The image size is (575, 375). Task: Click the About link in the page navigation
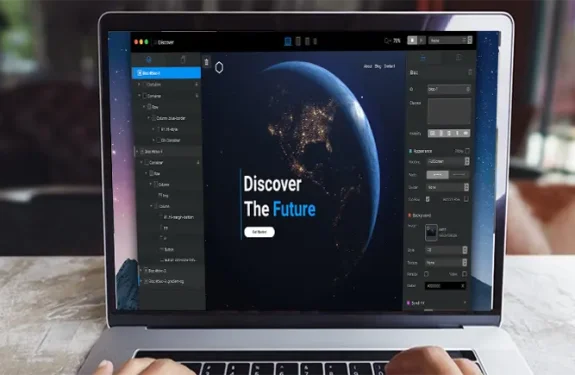tap(367, 66)
